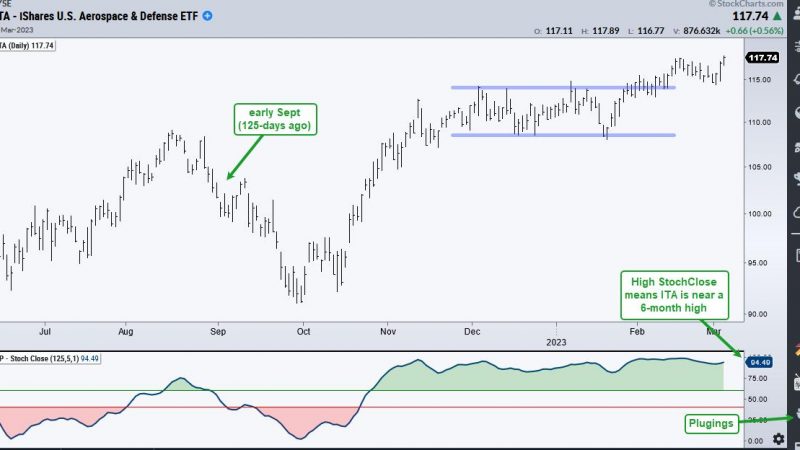Click the 95.00 price axis label
This screenshot has width=800, height=450.
point(760,263)
